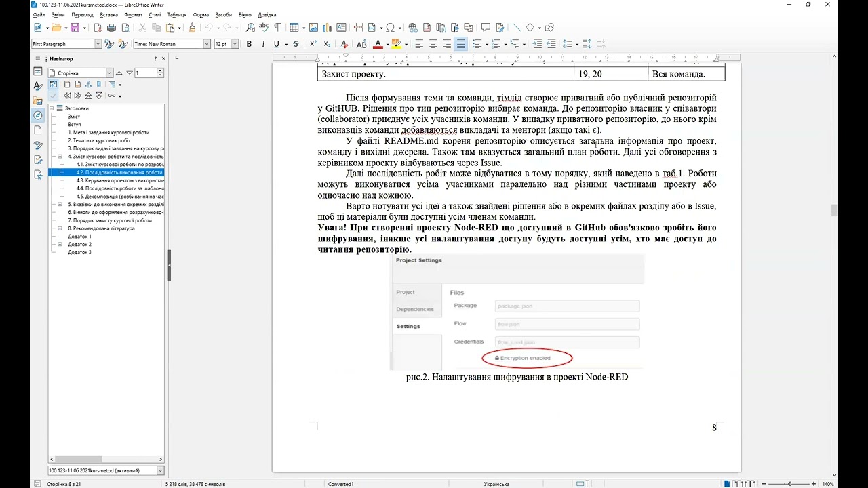Viewport: 868px width, 488px height.
Task: Toggle Strikethrough formatting
Action: 296,44
